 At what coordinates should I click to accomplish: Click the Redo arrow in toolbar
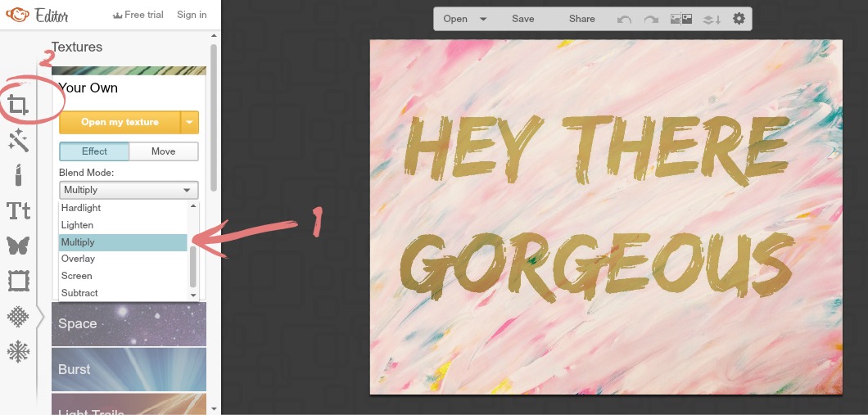coord(651,20)
